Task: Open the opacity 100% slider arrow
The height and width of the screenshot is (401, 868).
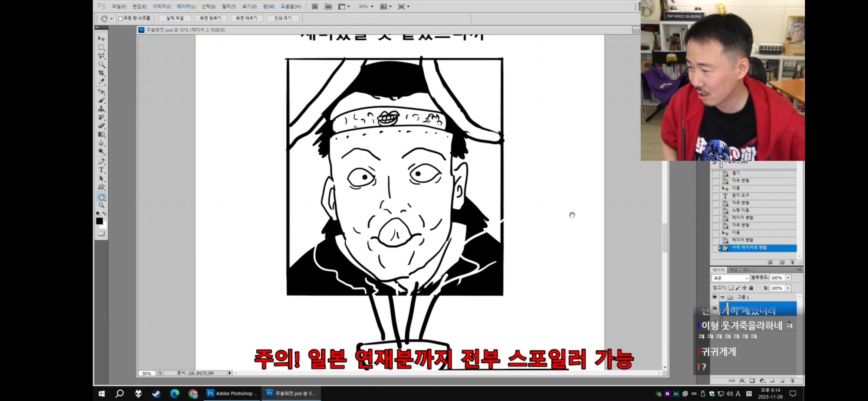Action: [x=788, y=278]
